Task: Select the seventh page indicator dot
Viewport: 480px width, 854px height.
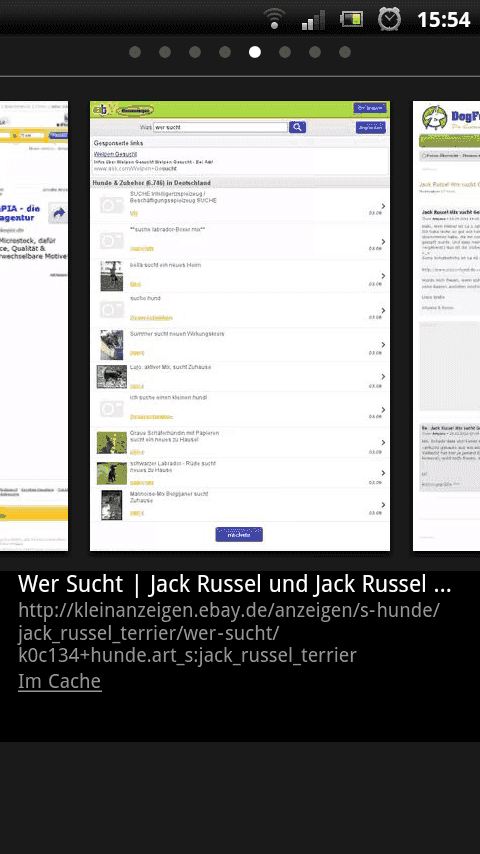Action: point(315,52)
